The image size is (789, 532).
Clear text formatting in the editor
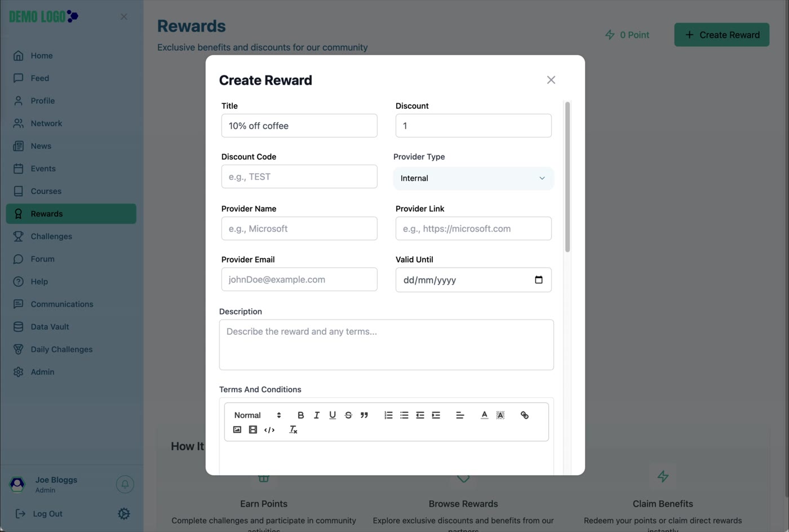point(293,429)
